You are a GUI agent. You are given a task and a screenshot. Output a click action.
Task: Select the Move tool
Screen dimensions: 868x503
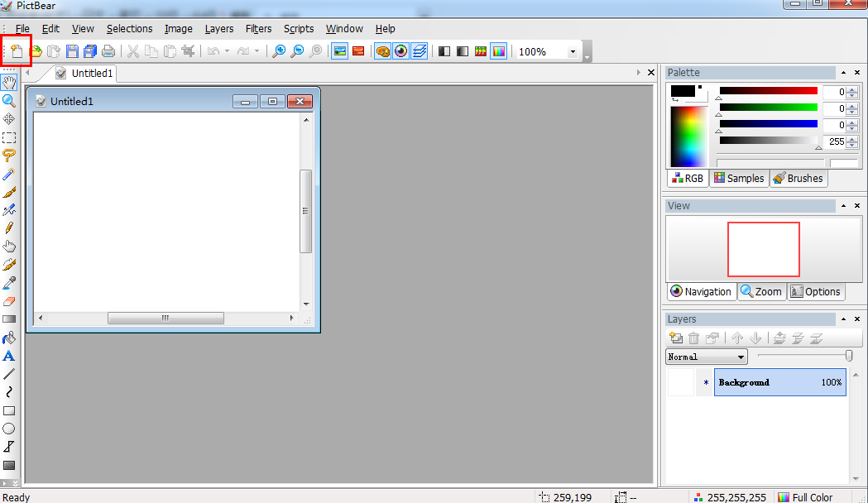[9, 119]
